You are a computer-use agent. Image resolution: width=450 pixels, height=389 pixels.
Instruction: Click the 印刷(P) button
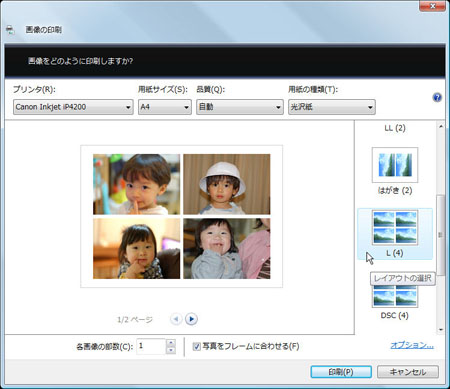click(341, 372)
